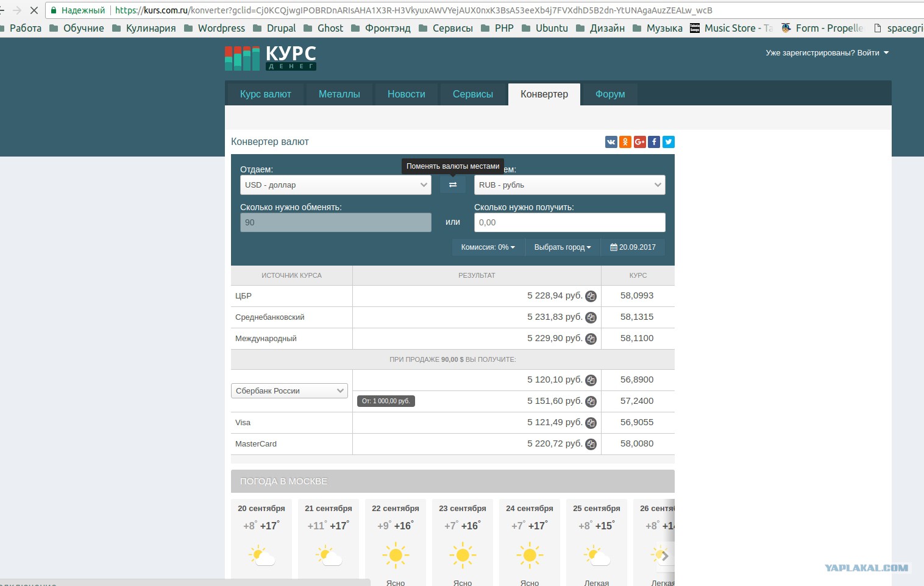Open the Комиссия: 0% dropdown

click(488, 247)
